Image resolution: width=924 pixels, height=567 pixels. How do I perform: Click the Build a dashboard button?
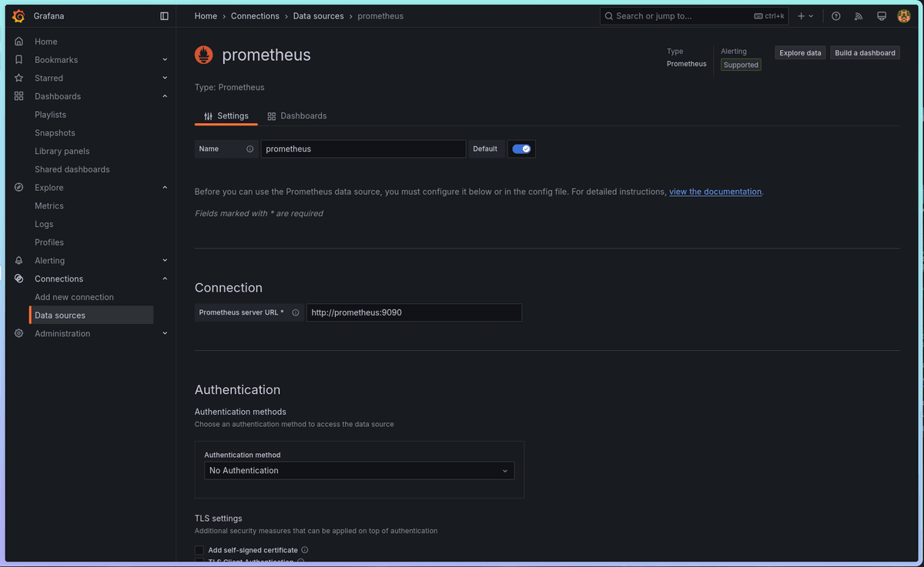[x=865, y=52]
